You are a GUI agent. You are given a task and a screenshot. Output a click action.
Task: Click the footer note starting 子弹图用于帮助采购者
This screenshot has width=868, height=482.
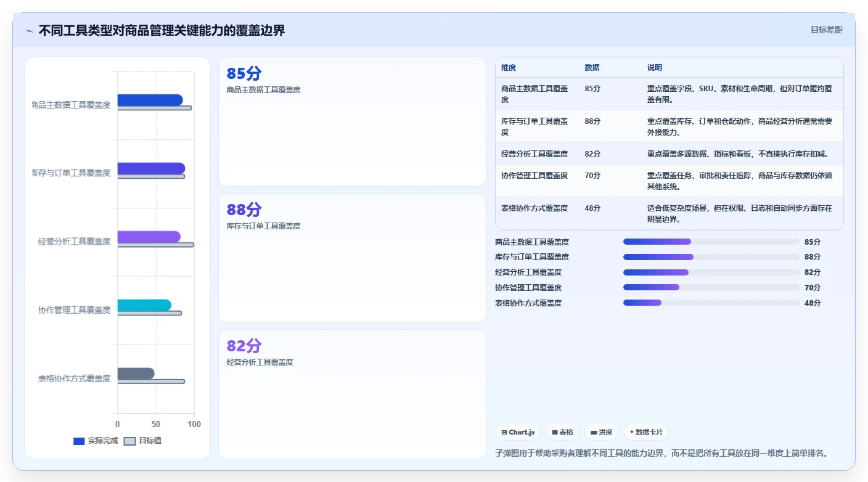click(661, 453)
